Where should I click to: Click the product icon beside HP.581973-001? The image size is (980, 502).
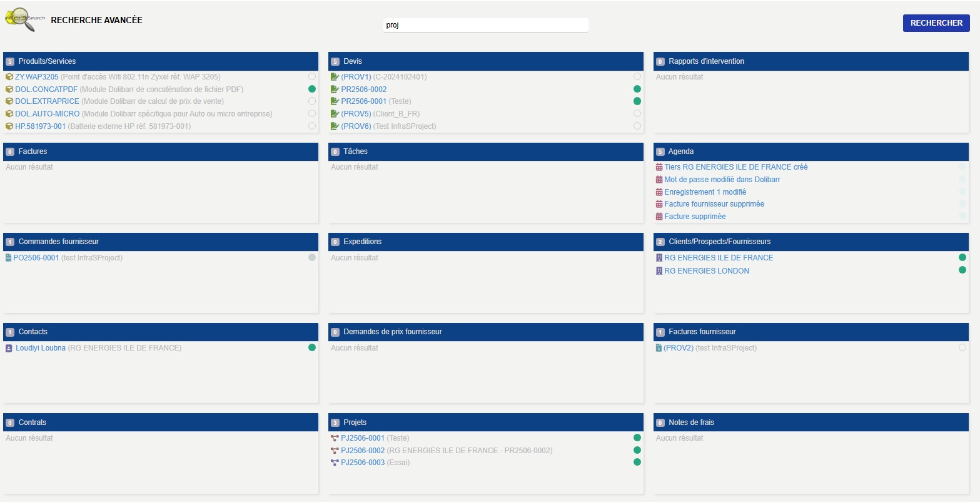coord(9,126)
